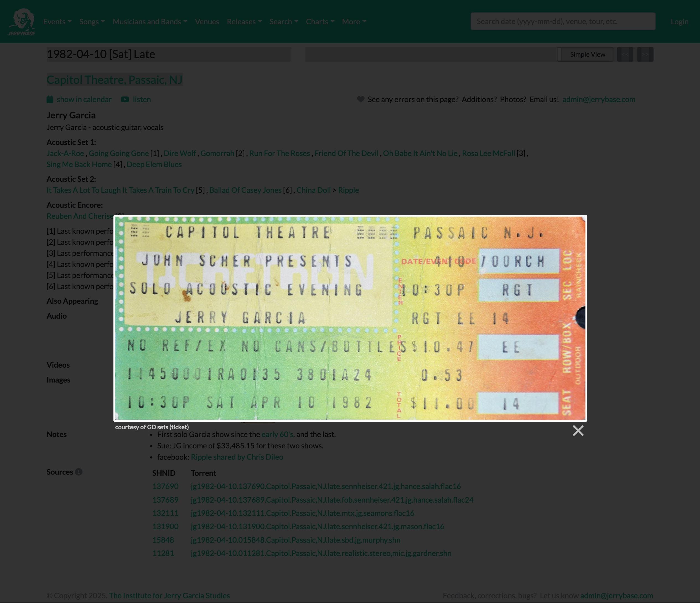Go to the Venues page
This screenshot has width=700, height=603.
207,22
